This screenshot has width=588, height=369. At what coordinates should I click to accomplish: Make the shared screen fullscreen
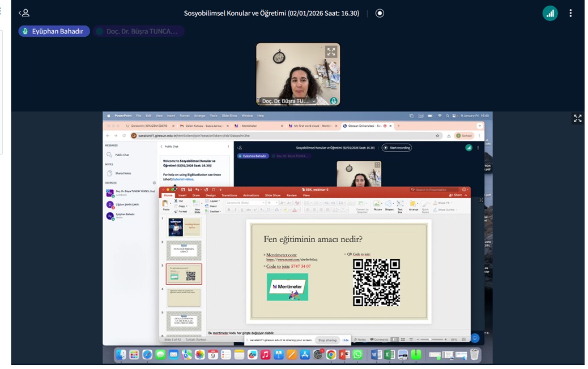tap(577, 118)
